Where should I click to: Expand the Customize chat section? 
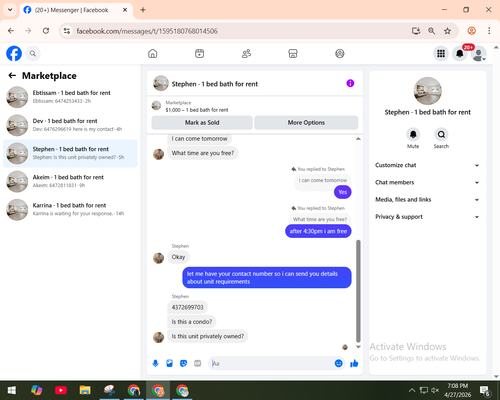[x=427, y=165]
